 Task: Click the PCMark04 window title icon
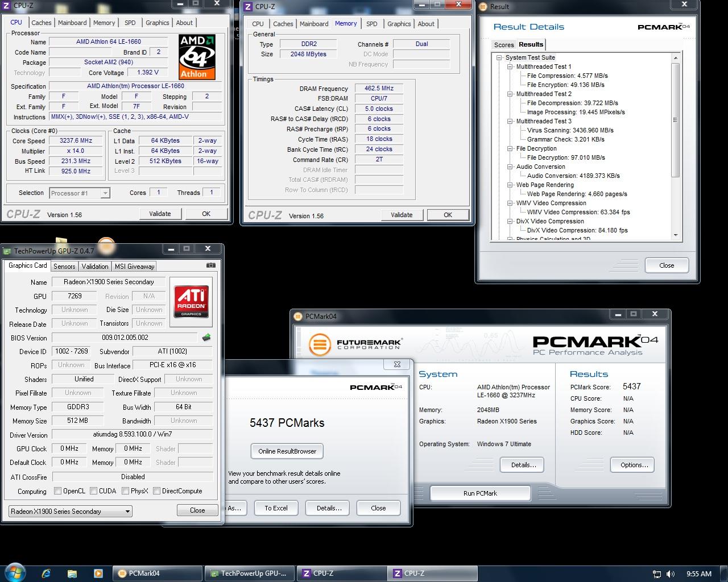tap(298, 317)
